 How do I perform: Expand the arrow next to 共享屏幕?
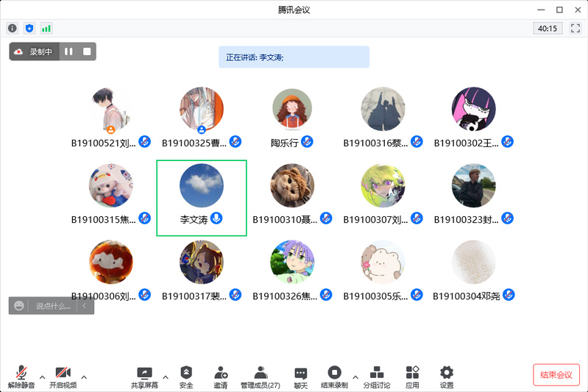[x=166, y=377]
